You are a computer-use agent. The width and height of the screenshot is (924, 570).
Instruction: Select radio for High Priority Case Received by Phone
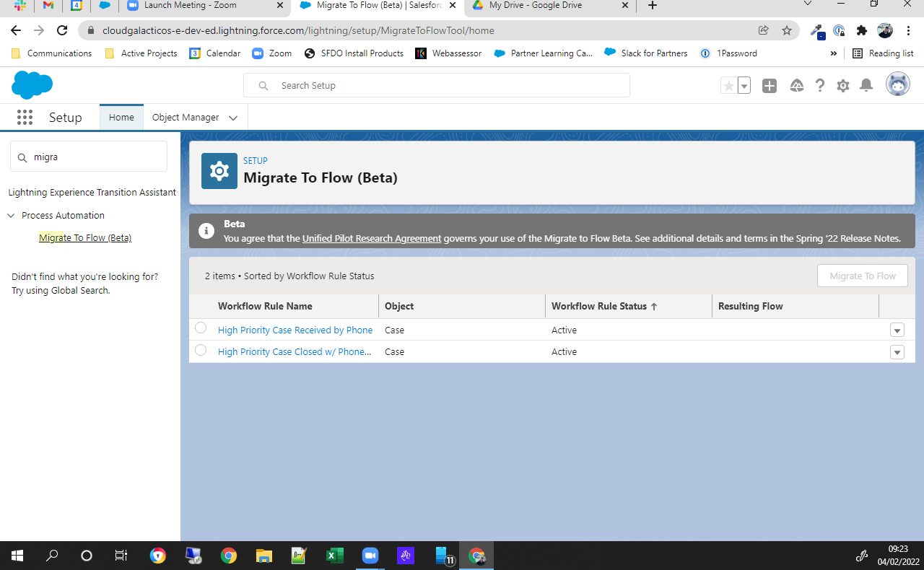(201, 328)
